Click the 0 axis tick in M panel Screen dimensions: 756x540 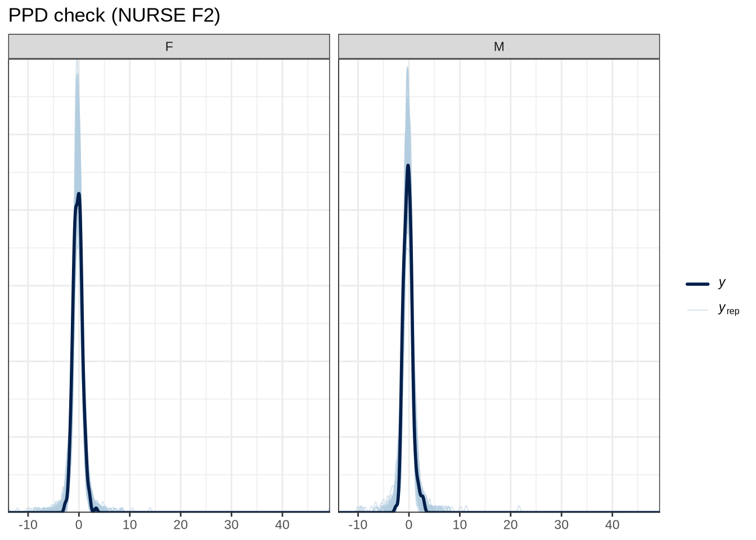[x=409, y=525]
